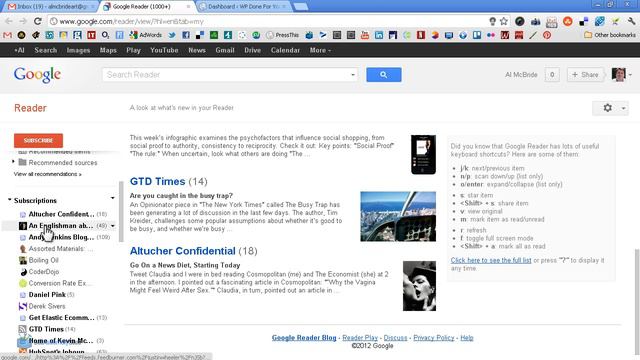Click the StumbleUpon extension icon in toolbar

[x=567, y=21]
